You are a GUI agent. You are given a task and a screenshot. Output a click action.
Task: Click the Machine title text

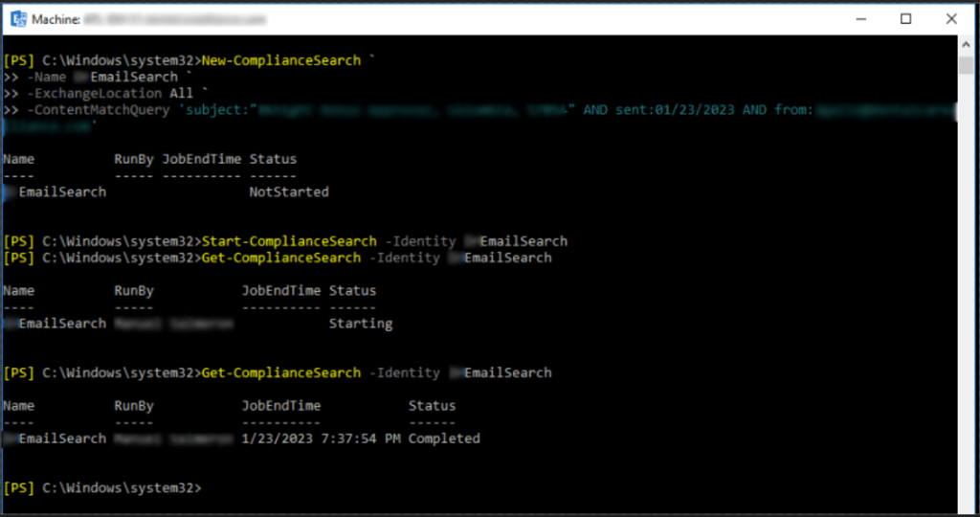56,19
